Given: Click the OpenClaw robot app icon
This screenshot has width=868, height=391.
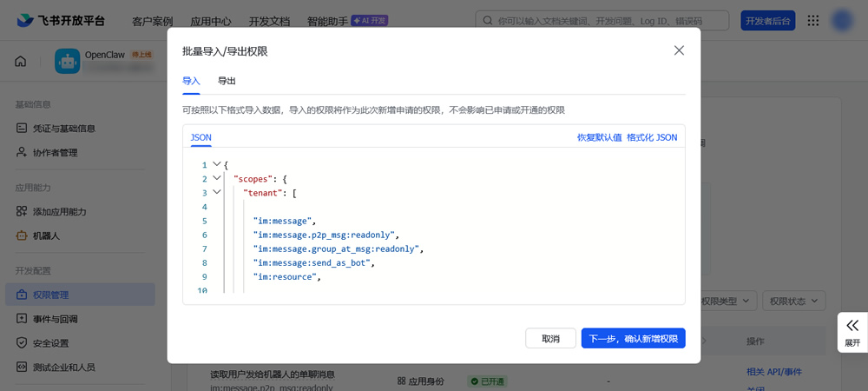Looking at the screenshot, I should coord(68,61).
